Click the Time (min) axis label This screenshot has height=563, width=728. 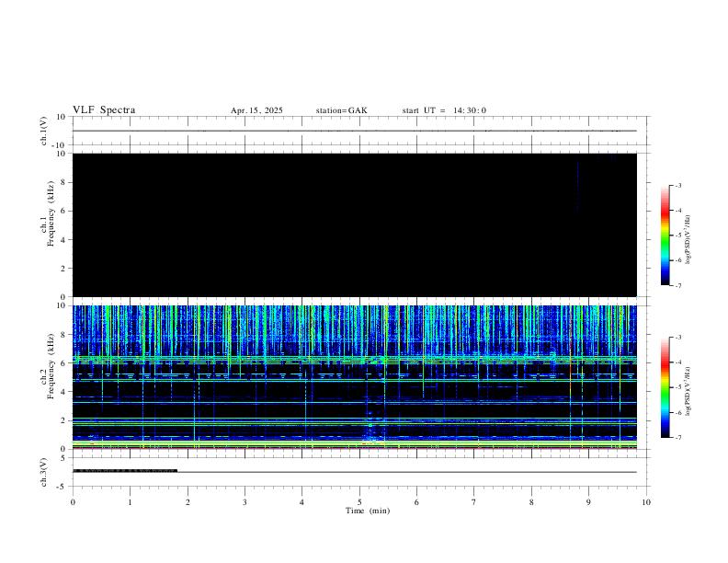click(x=368, y=511)
